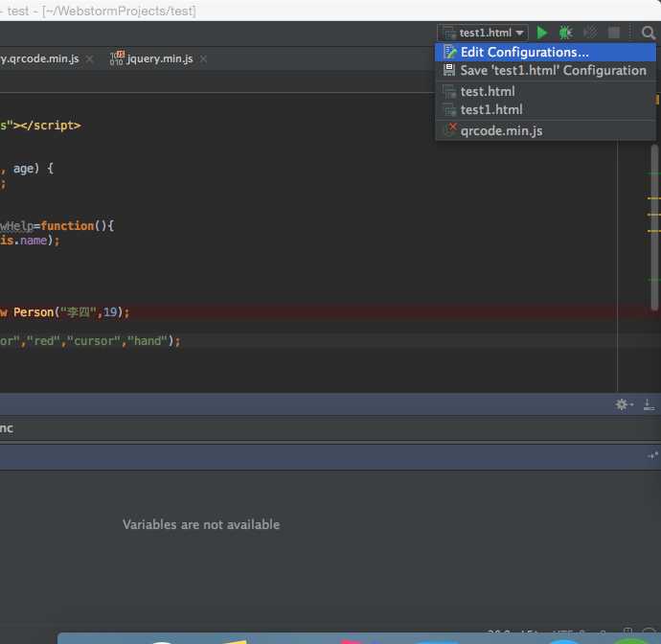Start debugging with the bug icon
The height and width of the screenshot is (644, 661).
click(x=565, y=33)
